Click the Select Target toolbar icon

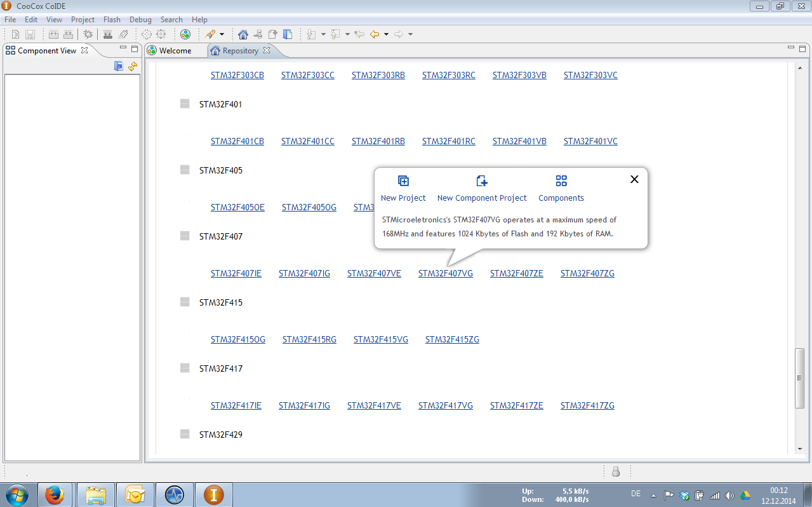coord(146,34)
